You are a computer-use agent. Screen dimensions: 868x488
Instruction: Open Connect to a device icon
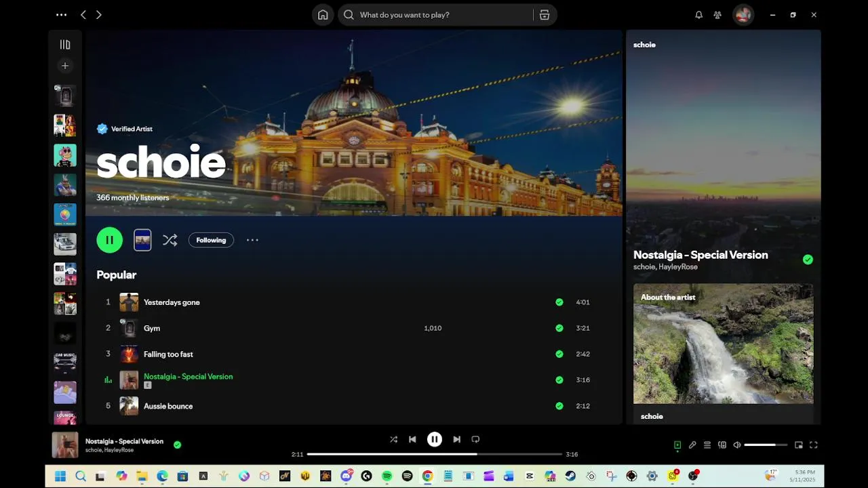[x=722, y=445]
